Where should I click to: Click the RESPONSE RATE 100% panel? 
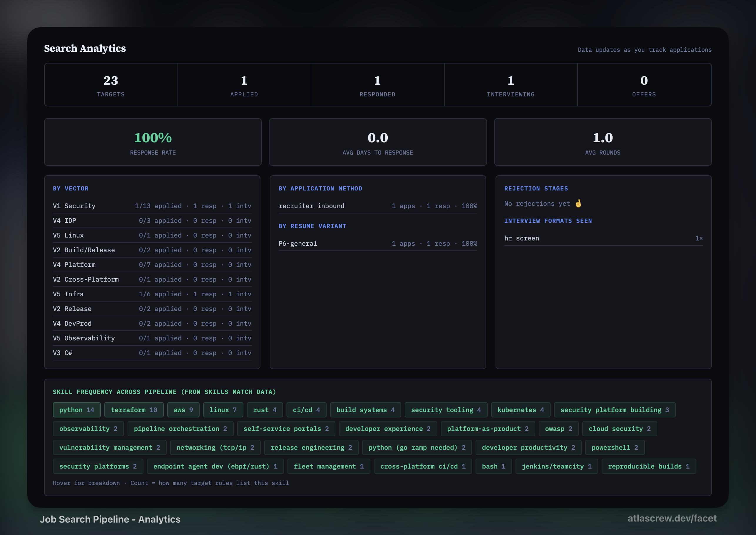pyautogui.click(x=153, y=142)
